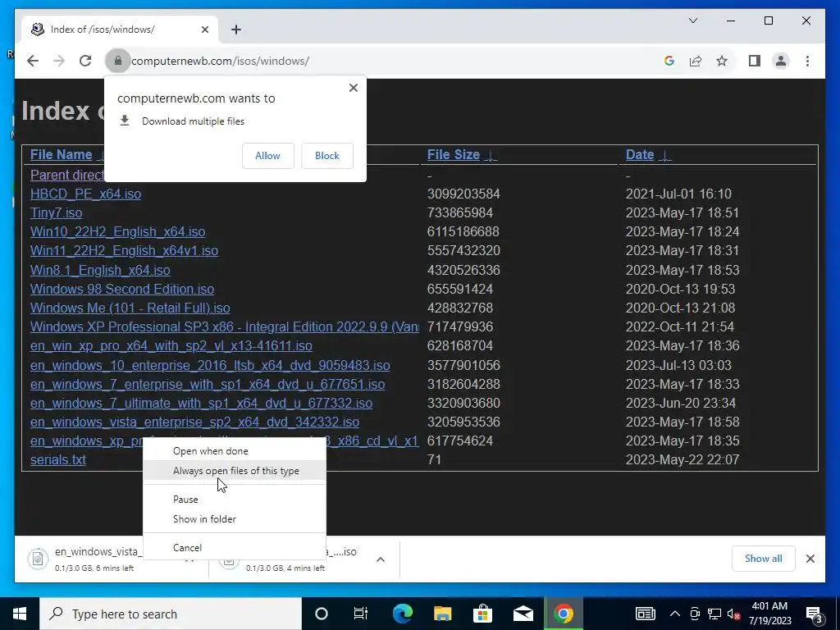Click the taskbar search box

tap(171, 614)
